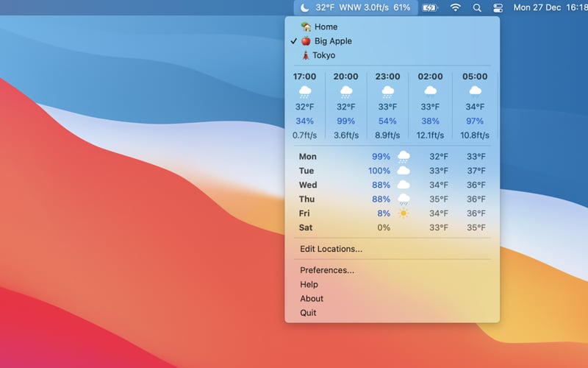Open Edit Locations...
This screenshot has width=588, height=368.
point(392,249)
